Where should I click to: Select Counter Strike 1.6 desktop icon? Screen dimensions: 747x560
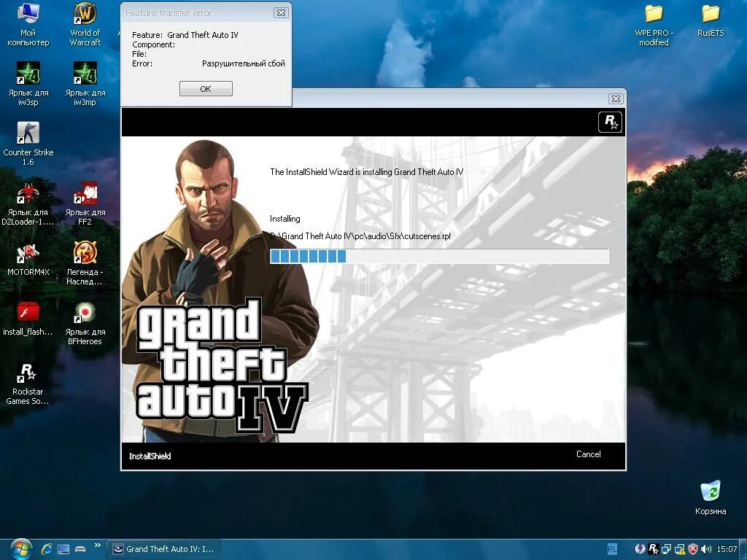coord(28,144)
